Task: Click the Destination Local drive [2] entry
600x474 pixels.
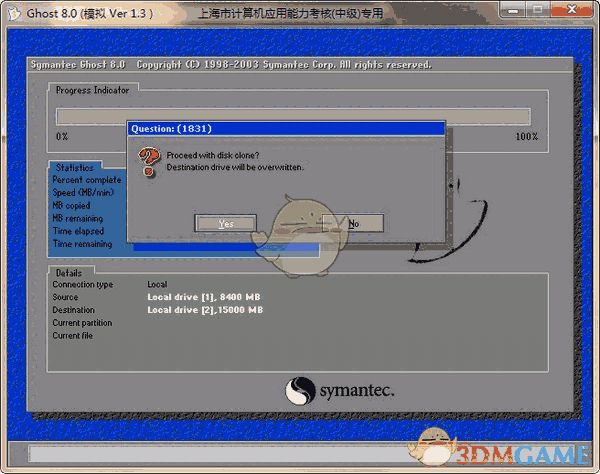Action: (x=205, y=310)
